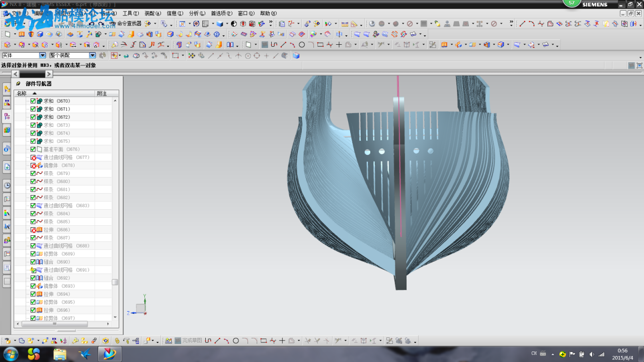Click the bottom toolbar spline S icon

pyautogui.click(x=208, y=340)
